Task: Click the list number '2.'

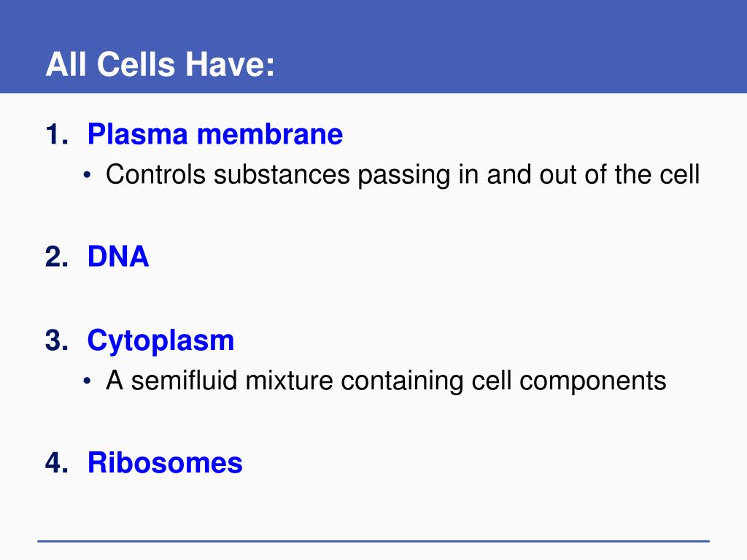Action: (57, 257)
